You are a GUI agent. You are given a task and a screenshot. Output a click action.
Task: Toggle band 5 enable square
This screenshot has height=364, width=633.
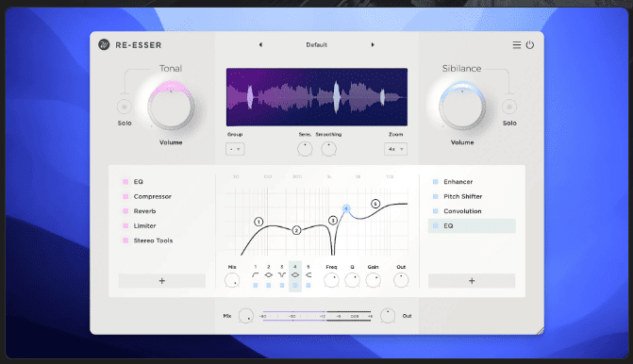click(308, 286)
